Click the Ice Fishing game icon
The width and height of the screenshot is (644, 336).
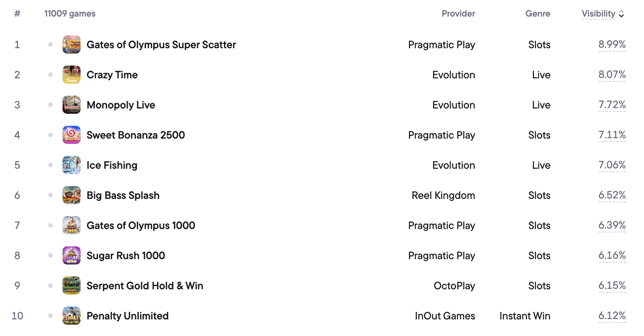[72, 165]
